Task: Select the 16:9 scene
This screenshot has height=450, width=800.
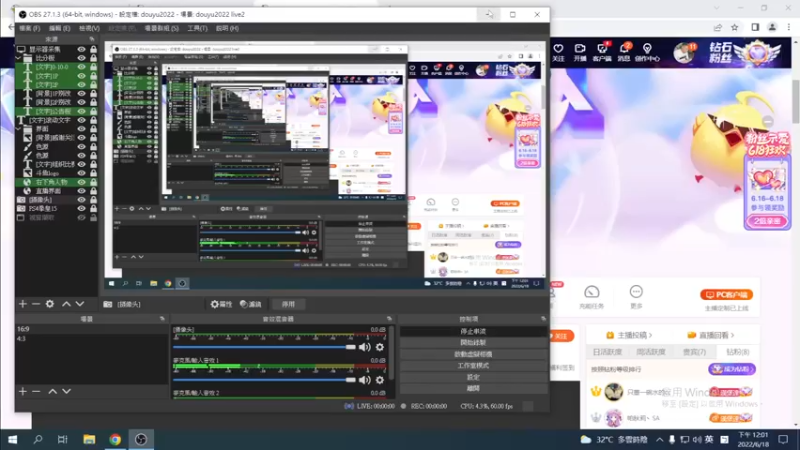Action: click(x=92, y=329)
